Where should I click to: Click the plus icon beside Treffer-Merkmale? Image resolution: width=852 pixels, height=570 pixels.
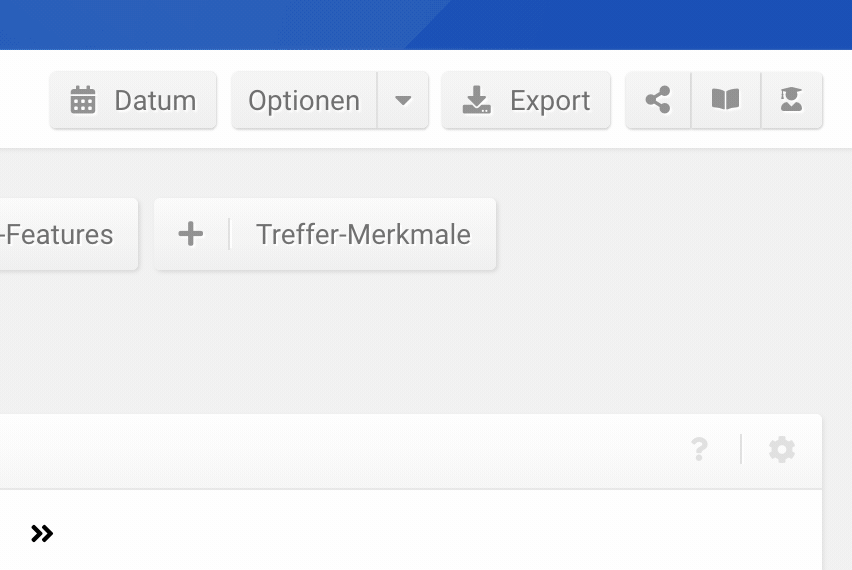[x=190, y=235]
